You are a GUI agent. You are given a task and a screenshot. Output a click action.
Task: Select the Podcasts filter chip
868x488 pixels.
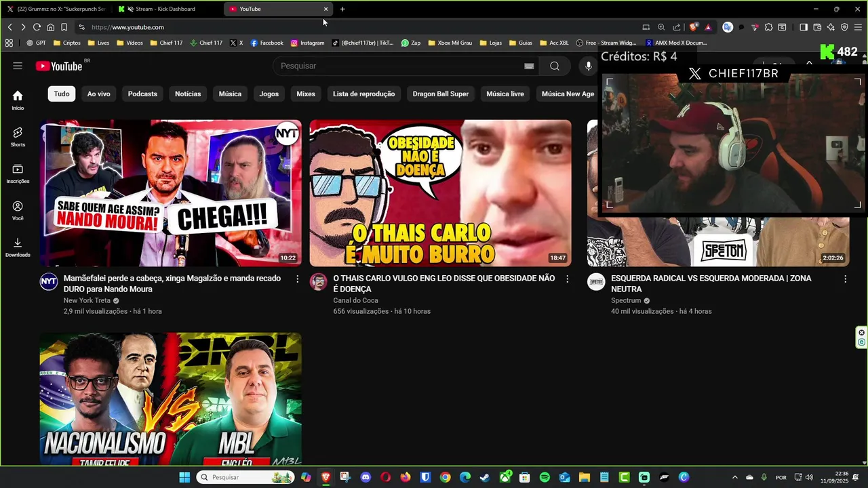(x=142, y=94)
